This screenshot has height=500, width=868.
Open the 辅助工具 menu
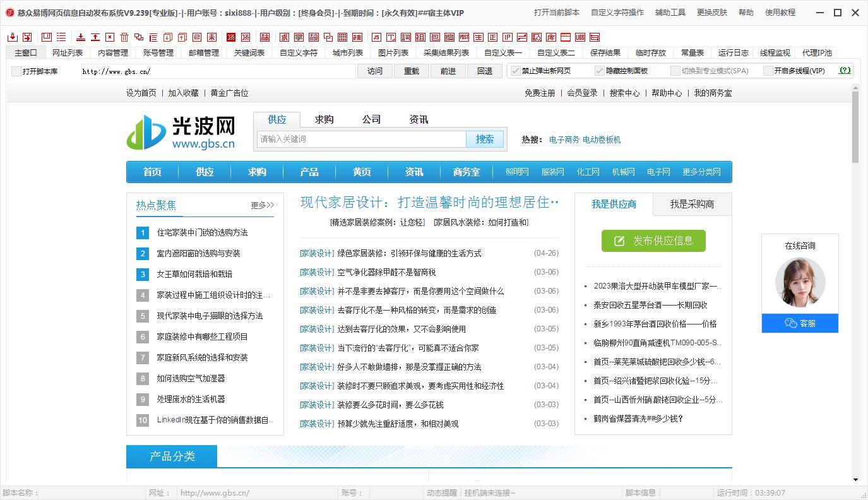tap(670, 13)
